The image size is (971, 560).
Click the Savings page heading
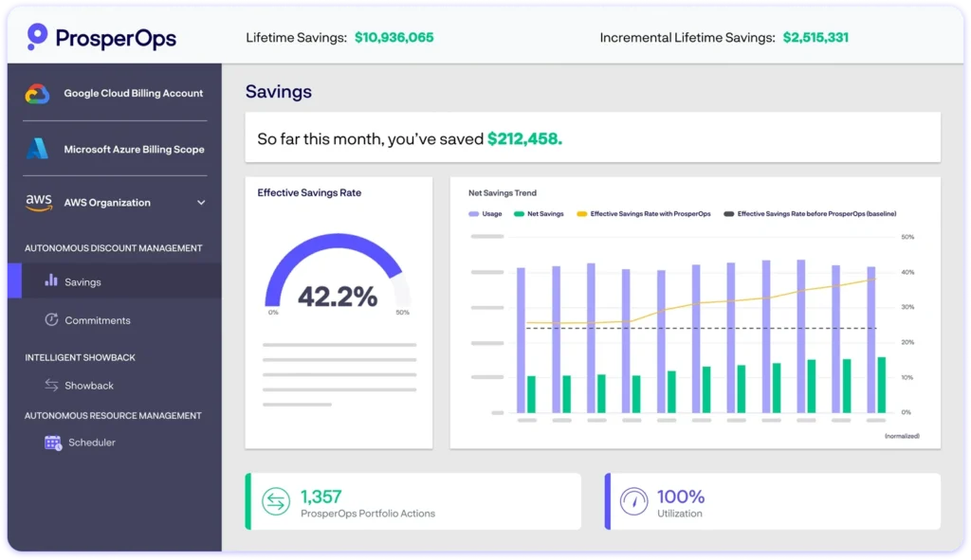click(x=279, y=92)
